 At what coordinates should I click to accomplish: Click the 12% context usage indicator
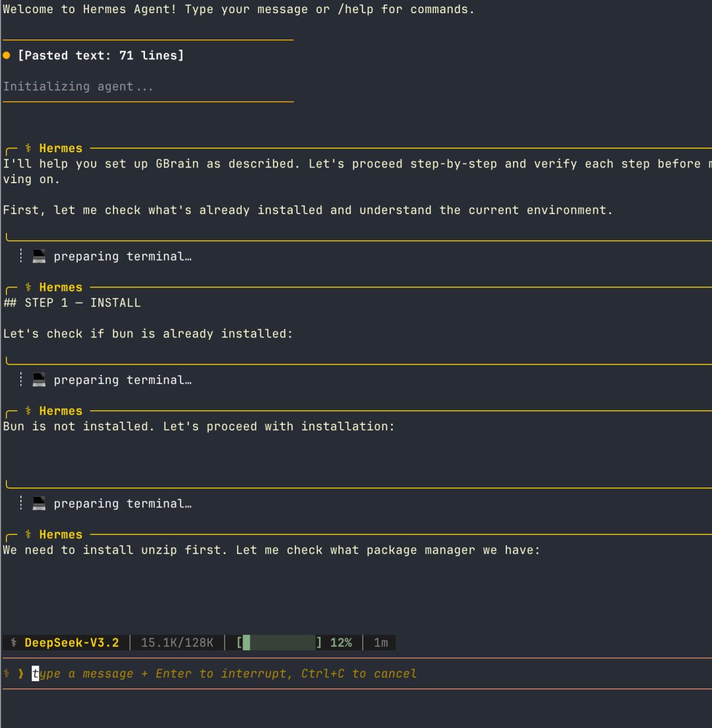[341, 642]
